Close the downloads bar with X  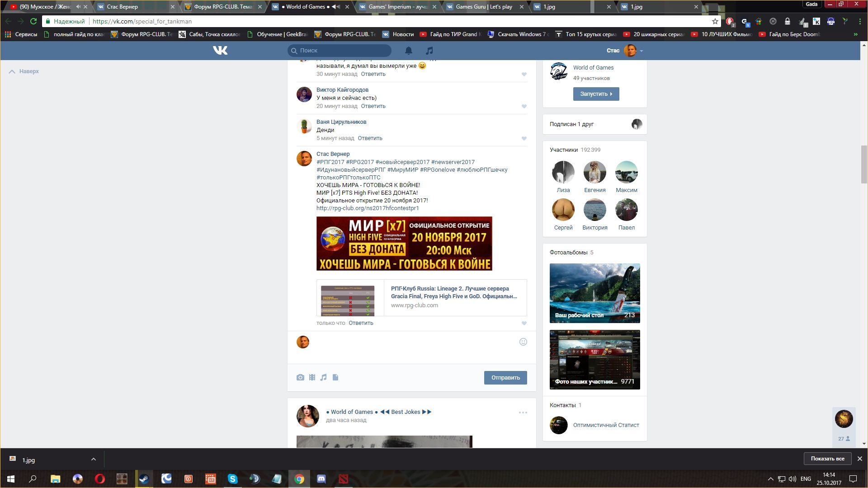pos(859,459)
